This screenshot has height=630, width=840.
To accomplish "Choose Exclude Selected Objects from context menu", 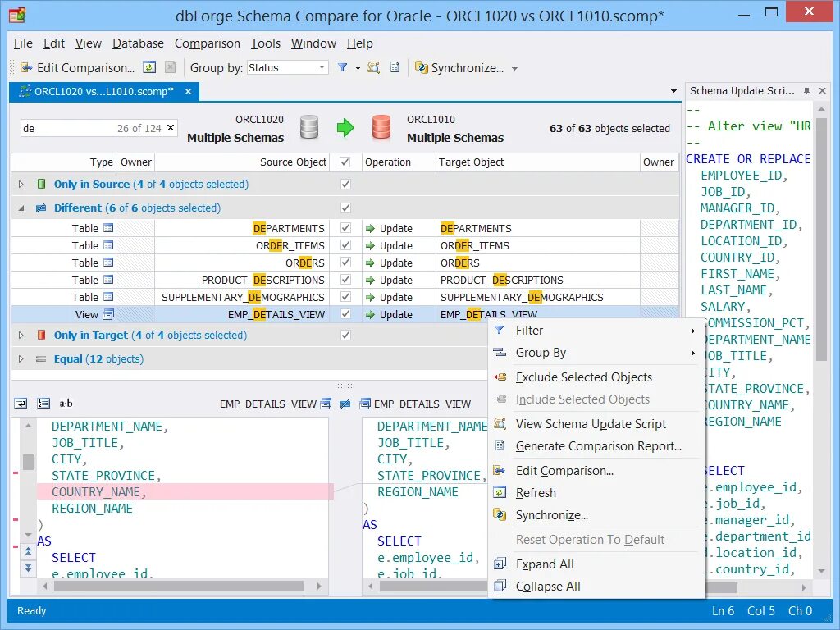I will [596, 377].
